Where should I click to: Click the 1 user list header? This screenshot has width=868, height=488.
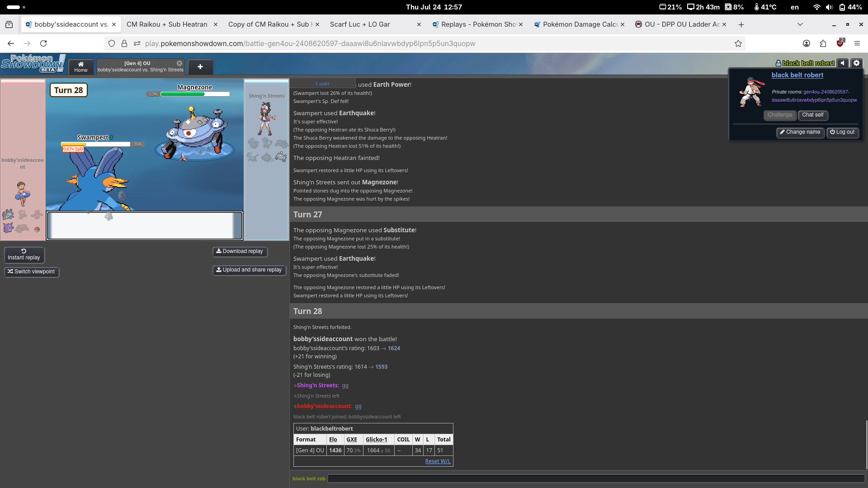click(323, 84)
